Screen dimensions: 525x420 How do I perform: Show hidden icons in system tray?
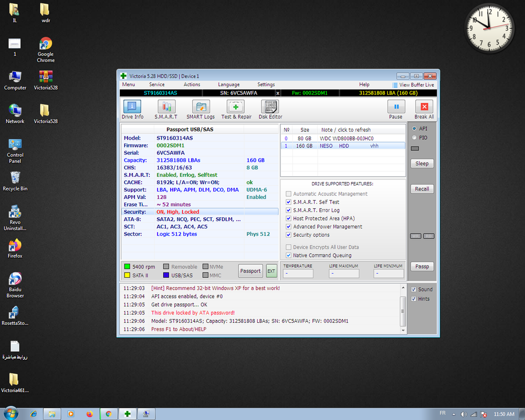[x=454, y=414]
